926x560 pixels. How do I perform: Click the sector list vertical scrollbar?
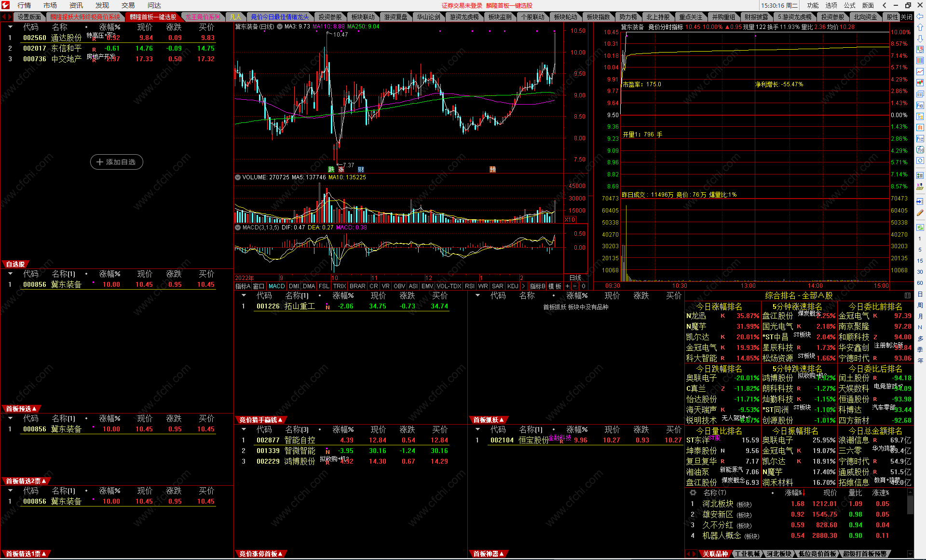coord(910,506)
